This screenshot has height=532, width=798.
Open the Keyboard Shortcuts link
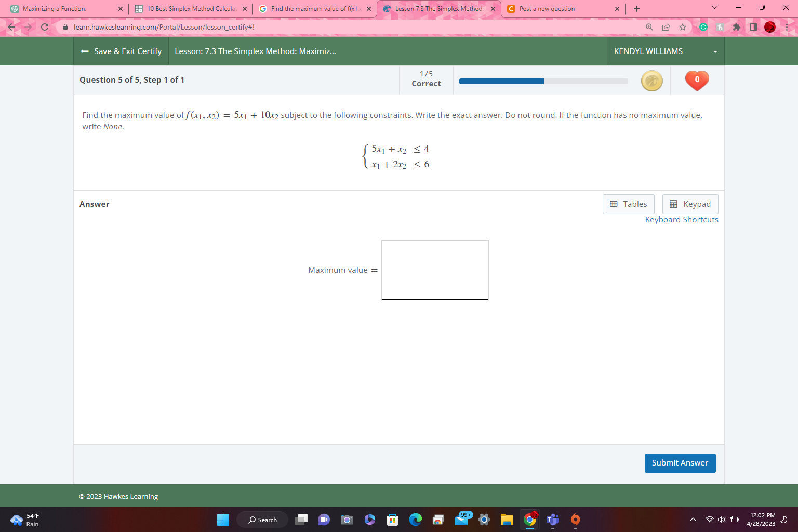(x=682, y=220)
